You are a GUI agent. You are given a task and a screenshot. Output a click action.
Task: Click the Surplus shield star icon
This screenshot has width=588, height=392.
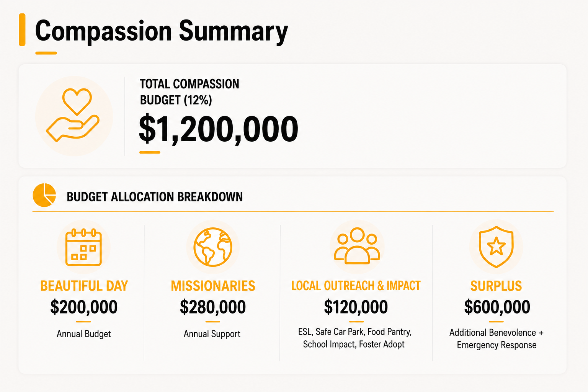pyautogui.click(x=496, y=247)
